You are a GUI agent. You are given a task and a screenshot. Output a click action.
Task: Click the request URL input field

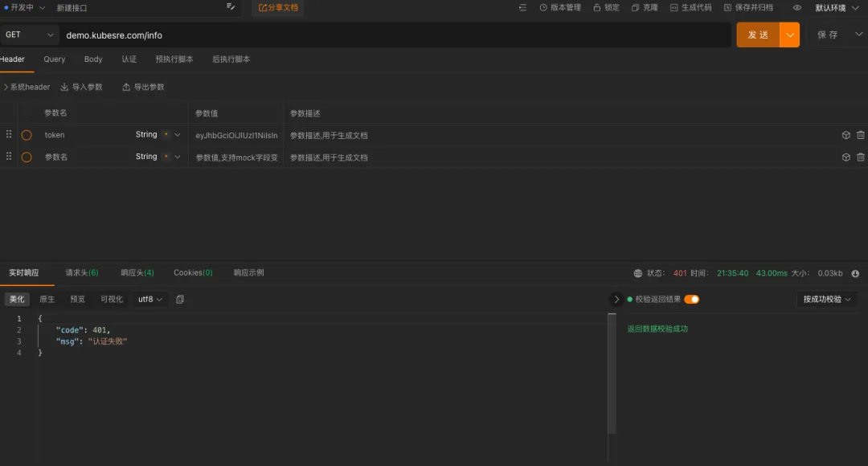click(394, 35)
